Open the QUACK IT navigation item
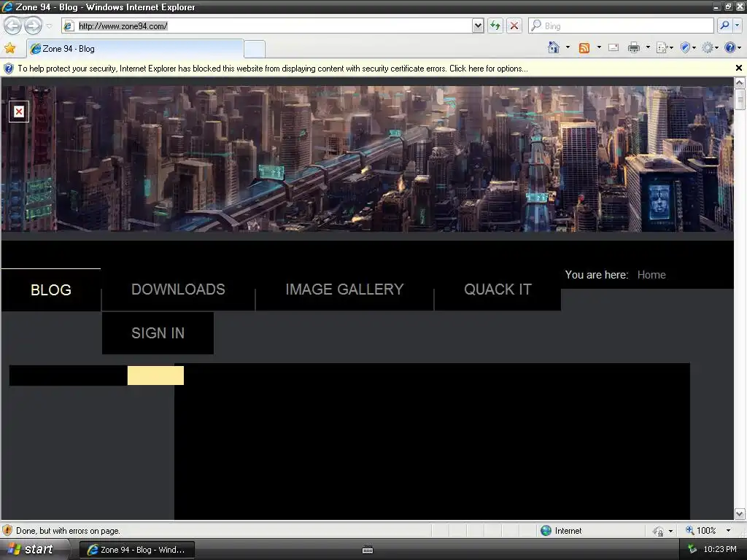 point(498,289)
